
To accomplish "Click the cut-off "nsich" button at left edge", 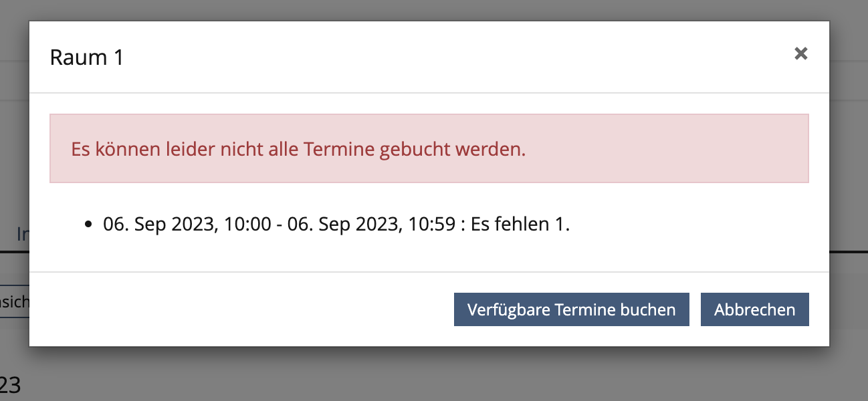I will [13, 302].
